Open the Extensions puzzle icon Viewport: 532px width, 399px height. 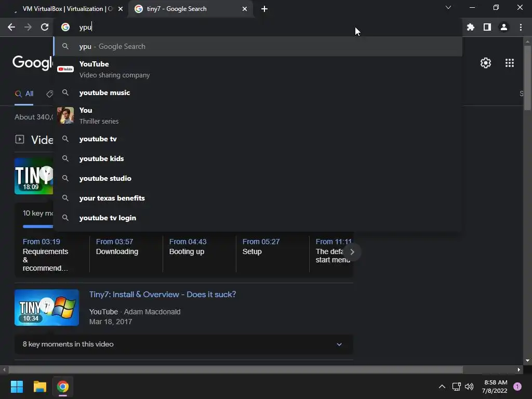coord(470,27)
